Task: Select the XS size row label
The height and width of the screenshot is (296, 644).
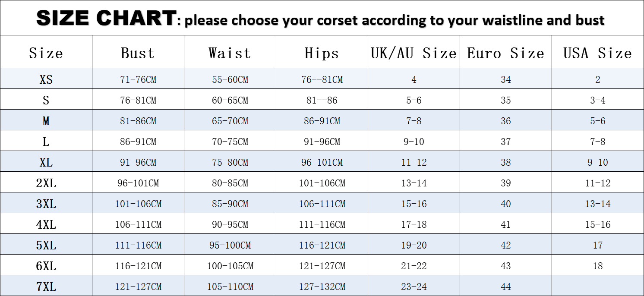Action: click(46, 79)
